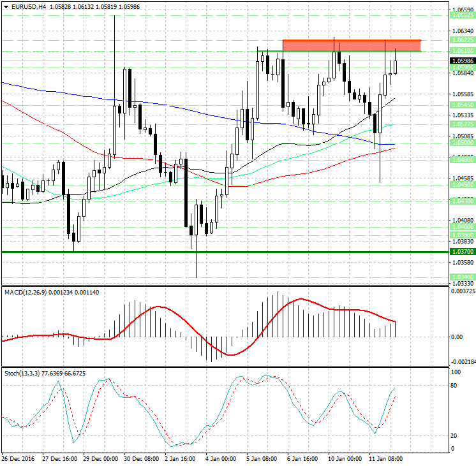Screen dimensions: 476x466
Task: Click the MACD 0.00 scale label
Action: (x=457, y=337)
